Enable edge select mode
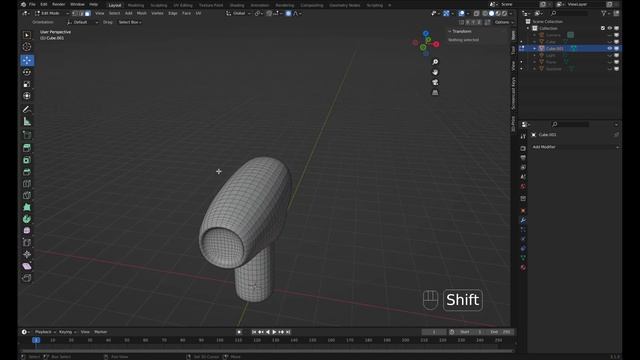Viewport: 640px width, 360px height. click(x=81, y=13)
